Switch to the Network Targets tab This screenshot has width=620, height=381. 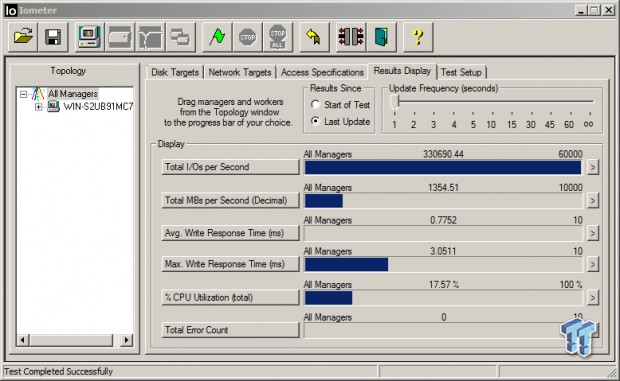click(x=240, y=72)
